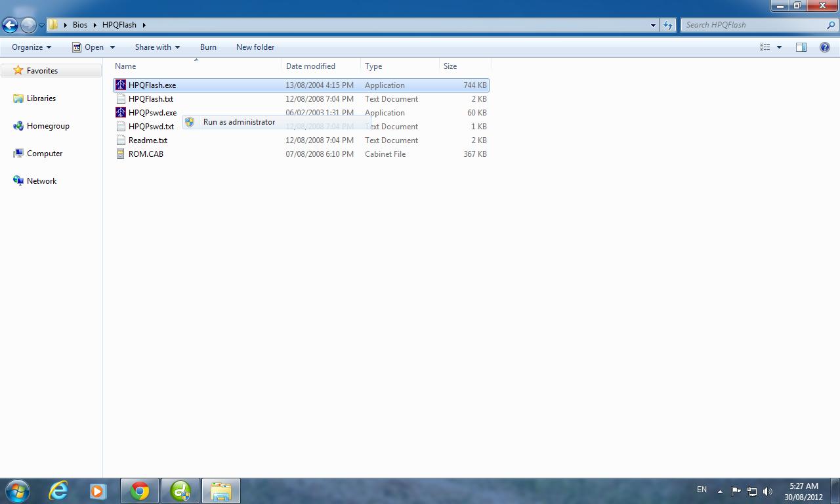Expand the arrow after HPQFlash in address bar

point(144,25)
